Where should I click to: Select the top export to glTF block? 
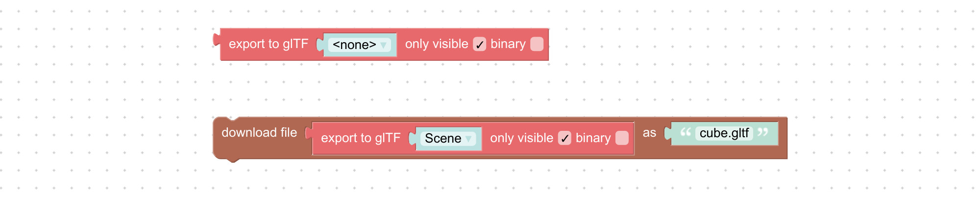coord(269,44)
